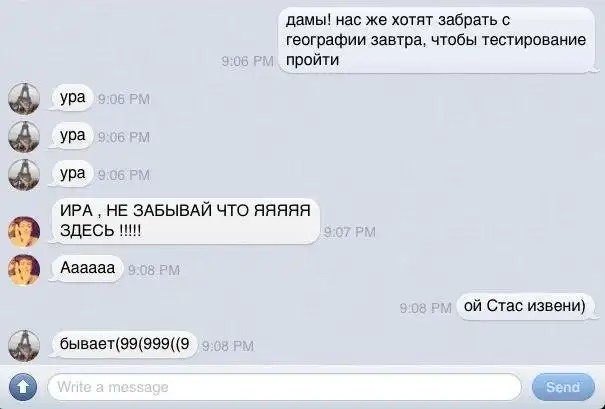Select the бывает(99(999((9 message bubble

point(123,344)
